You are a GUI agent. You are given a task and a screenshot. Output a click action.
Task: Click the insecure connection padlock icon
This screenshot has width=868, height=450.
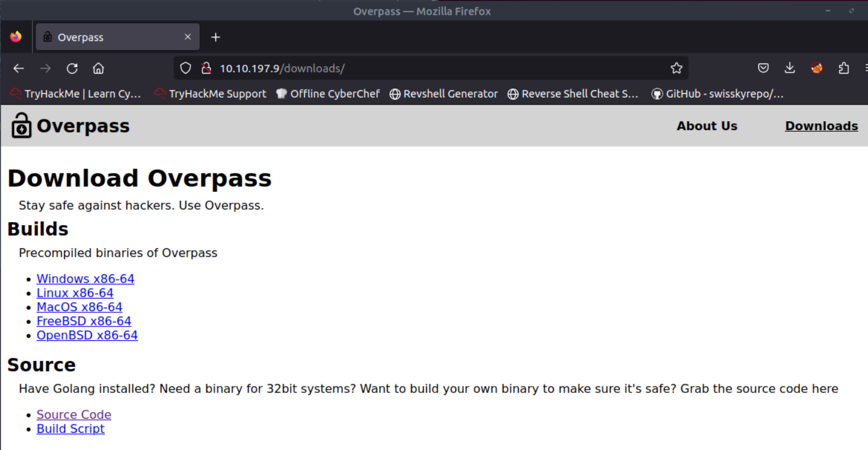(206, 68)
